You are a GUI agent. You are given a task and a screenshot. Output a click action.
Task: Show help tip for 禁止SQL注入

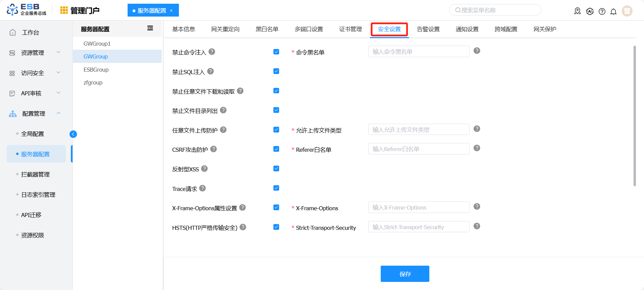click(210, 71)
